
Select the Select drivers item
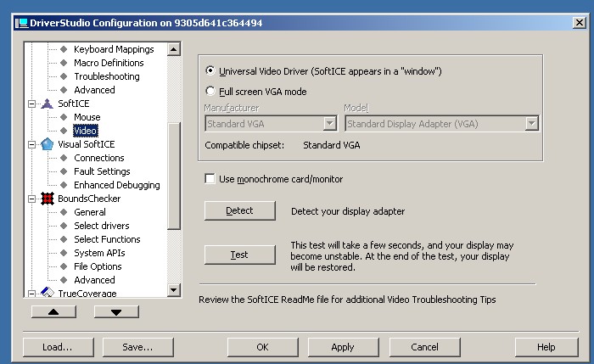tap(102, 226)
